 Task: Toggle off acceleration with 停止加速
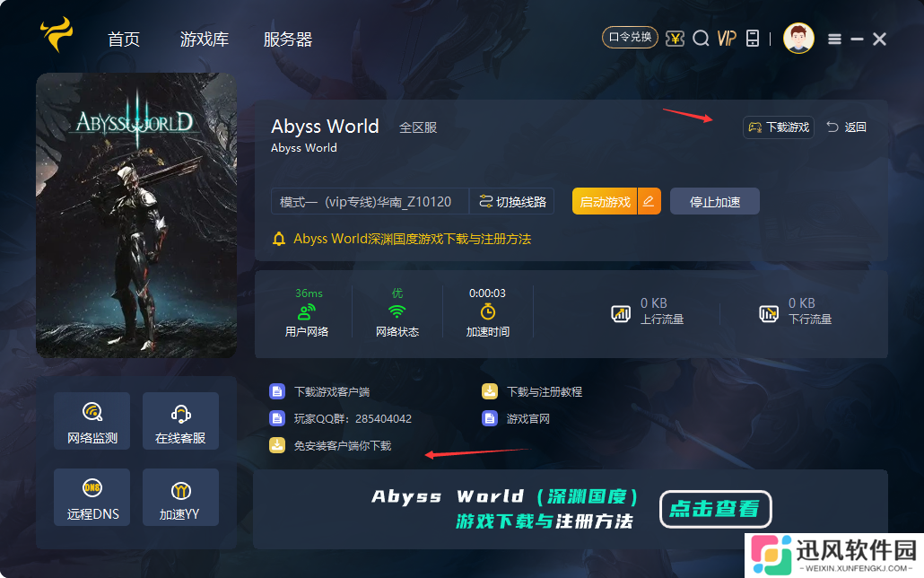coord(714,201)
